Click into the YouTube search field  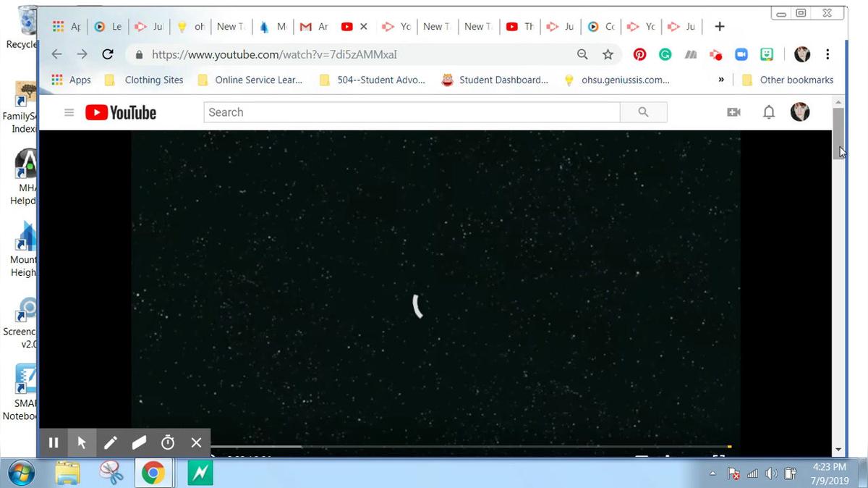coord(411,112)
